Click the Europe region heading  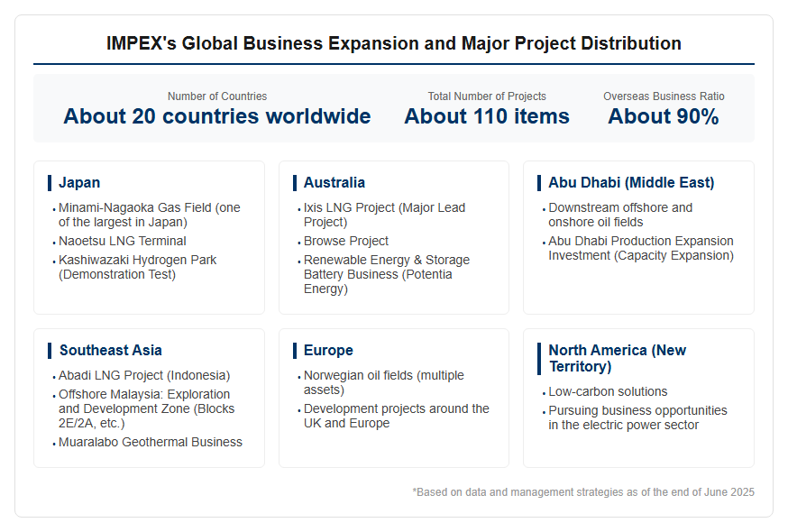[328, 351]
